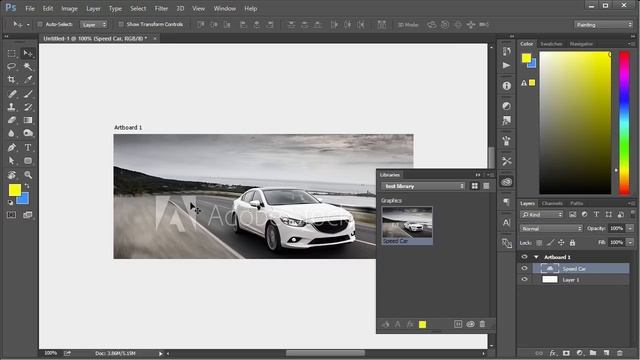Switch Libraries panel to grid view

click(475, 186)
